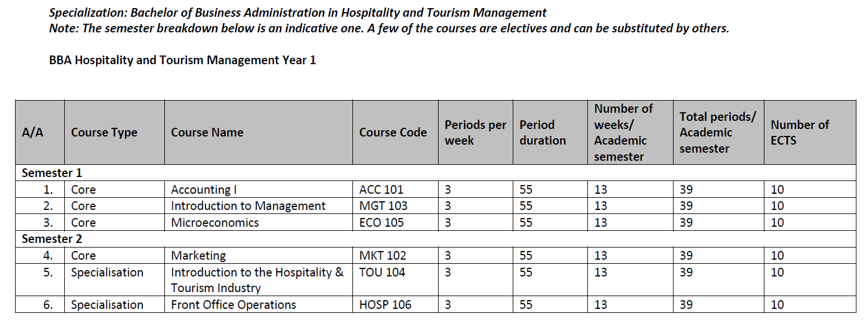Select the Number of ECTS header

pyautogui.click(x=800, y=132)
